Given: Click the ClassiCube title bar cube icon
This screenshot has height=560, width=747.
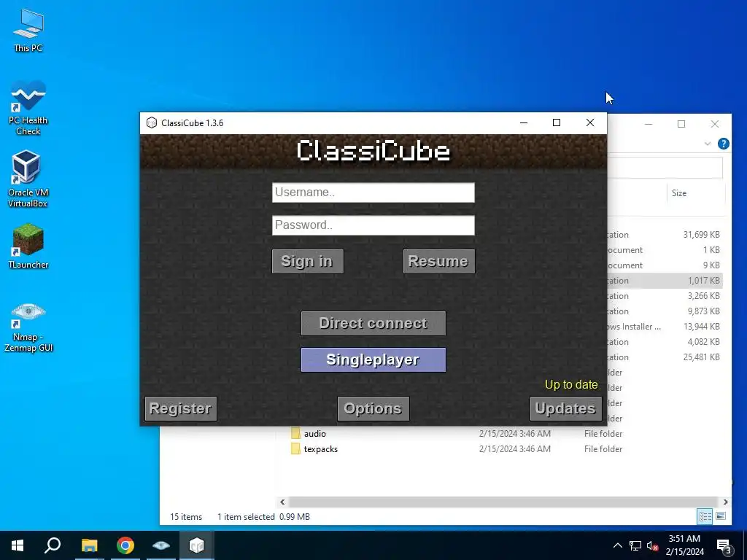Looking at the screenshot, I should tap(152, 122).
